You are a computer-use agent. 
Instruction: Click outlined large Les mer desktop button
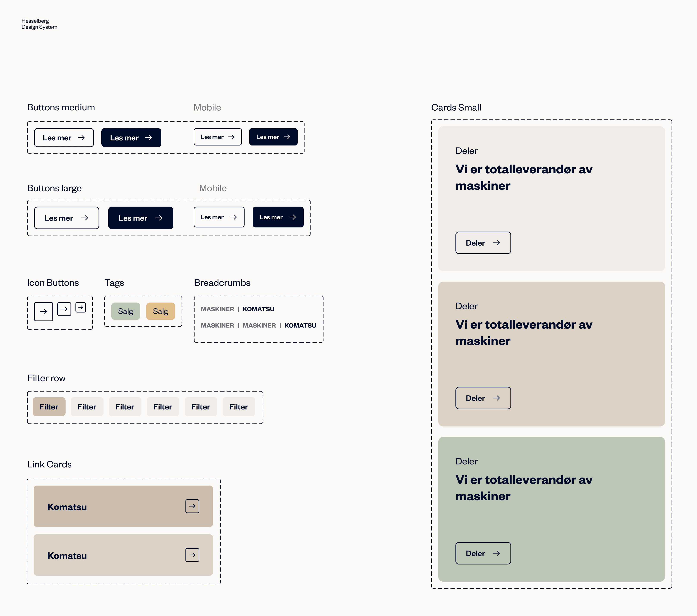coord(66,218)
